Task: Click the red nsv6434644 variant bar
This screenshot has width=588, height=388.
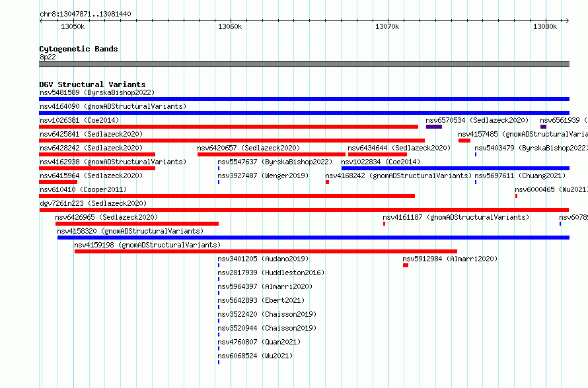Action: click(378, 154)
